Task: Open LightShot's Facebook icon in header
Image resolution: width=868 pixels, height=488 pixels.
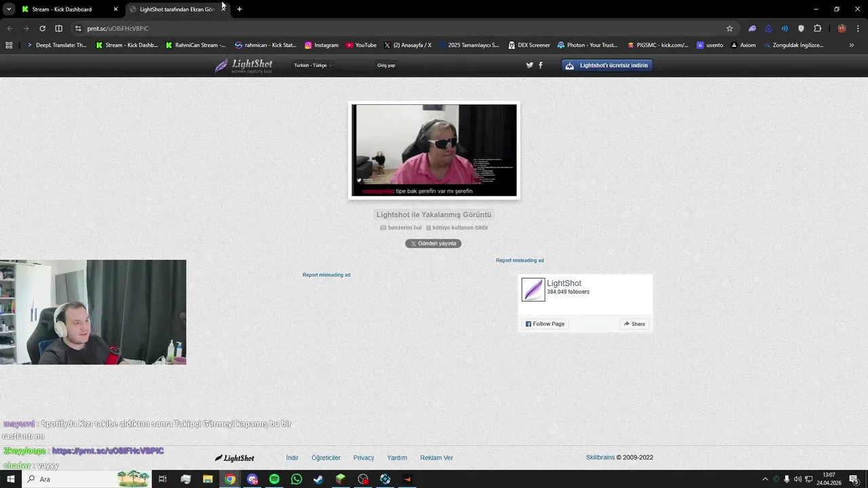Action: click(x=540, y=65)
